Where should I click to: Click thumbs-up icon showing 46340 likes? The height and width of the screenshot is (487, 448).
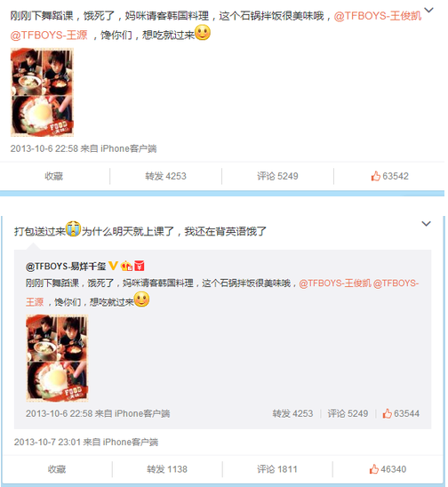point(374,469)
